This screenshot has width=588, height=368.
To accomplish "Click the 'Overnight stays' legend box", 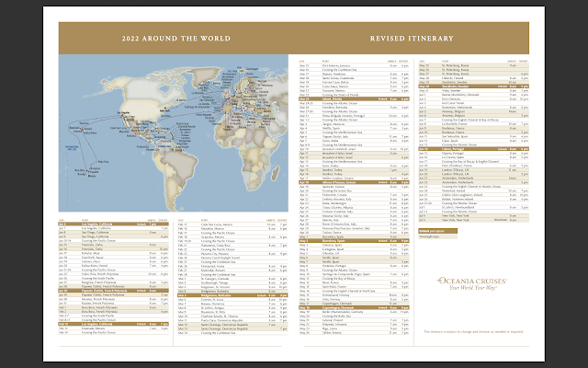I will click(437, 236).
